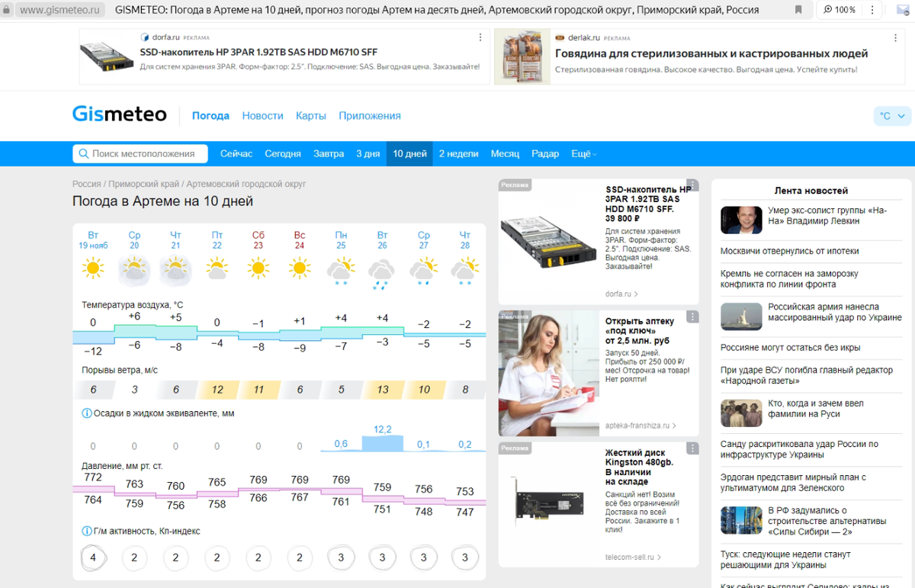Viewport: 915px width, 588px height.
Task: Open the telecom-sell.ru ad link
Action: pyautogui.click(x=634, y=557)
